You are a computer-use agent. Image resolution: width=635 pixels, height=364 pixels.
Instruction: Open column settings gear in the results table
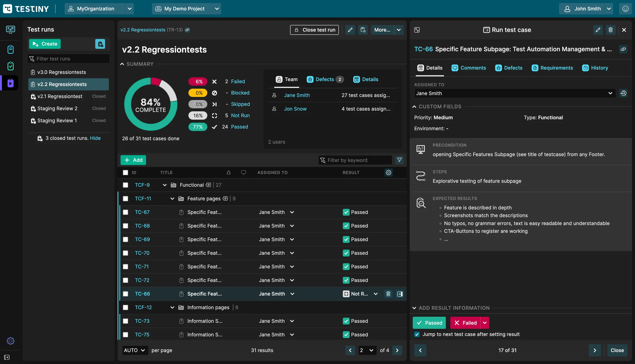[388, 172]
